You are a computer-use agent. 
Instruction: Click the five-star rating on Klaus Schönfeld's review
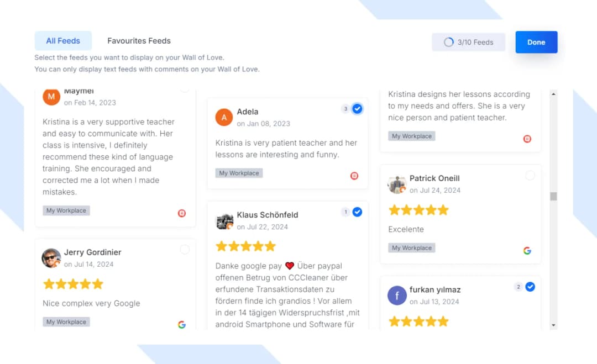tap(246, 246)
